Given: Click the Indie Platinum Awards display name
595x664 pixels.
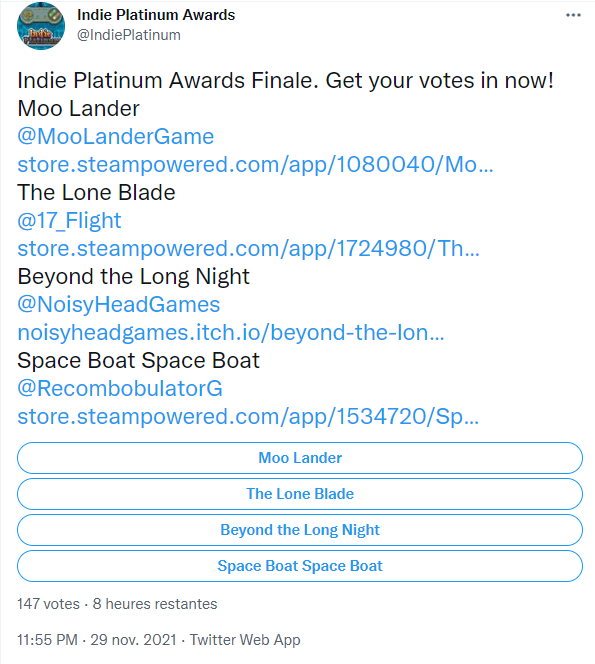Looking at the screenshot, I should [156, 15].
